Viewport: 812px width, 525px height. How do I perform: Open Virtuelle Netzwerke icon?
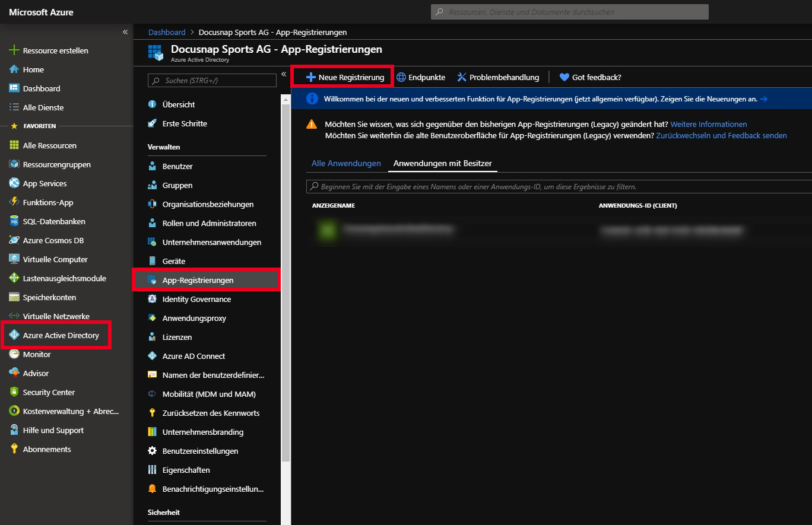point(14,316)
